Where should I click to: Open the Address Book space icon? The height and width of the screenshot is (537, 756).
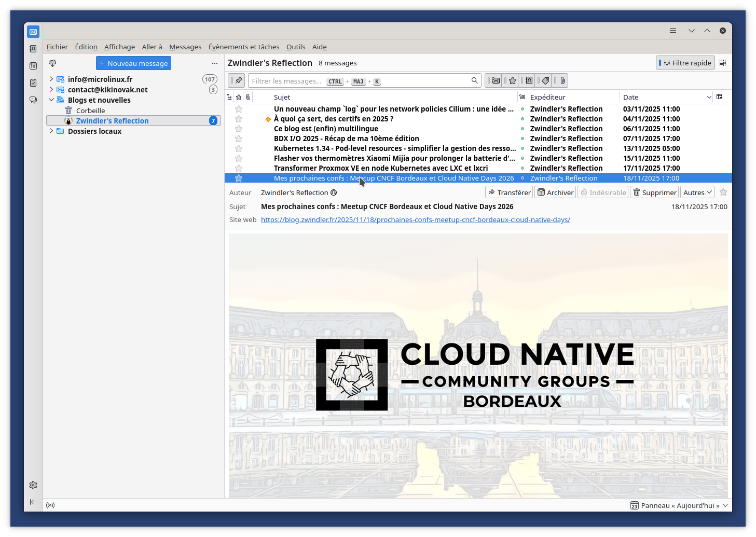(33, 49)
